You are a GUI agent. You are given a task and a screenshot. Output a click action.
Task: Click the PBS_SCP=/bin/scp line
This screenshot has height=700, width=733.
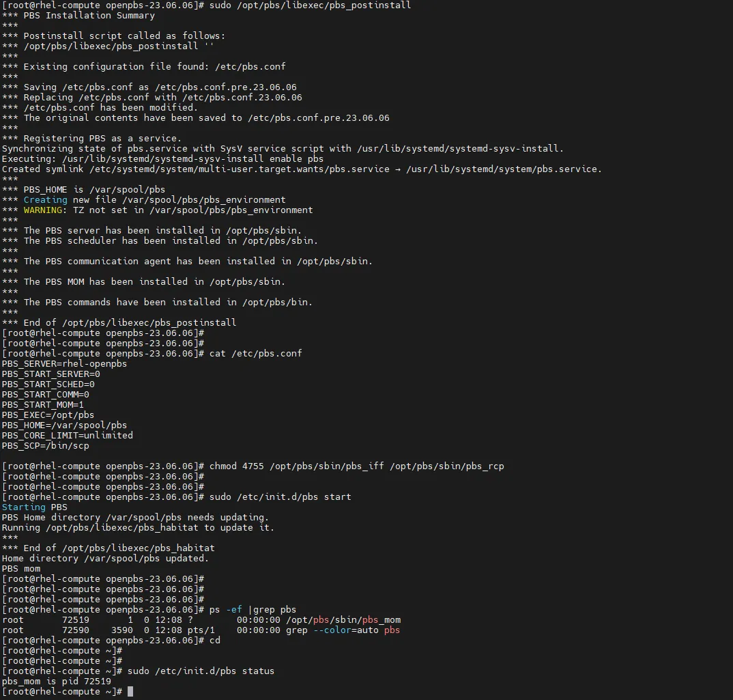tap(45, 446)
